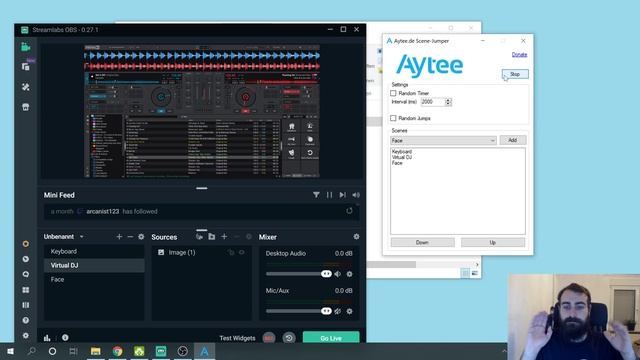Open Windows taskbar search
This screenshot has height=360, width=640.
click(31, 351)
